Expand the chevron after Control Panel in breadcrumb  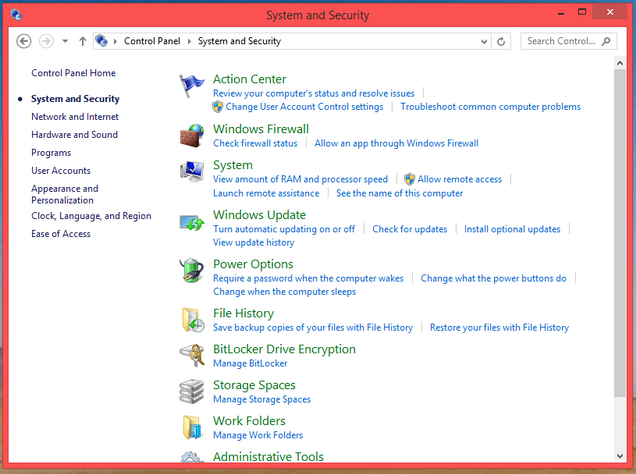pyautogui.click(x=189, y=41)
